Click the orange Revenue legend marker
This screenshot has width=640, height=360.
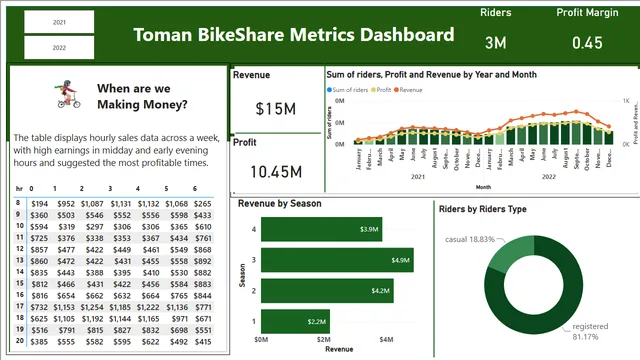coord(396,90)
